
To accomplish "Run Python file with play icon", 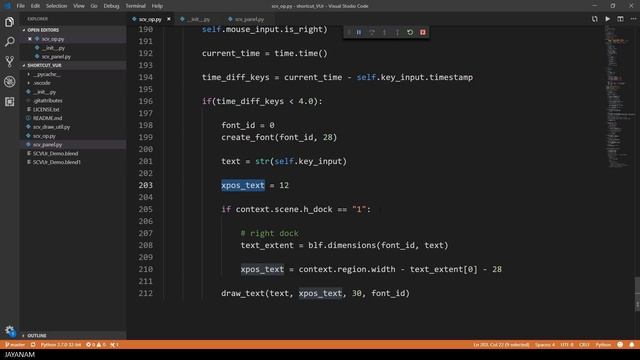I will [x=608, y=19].
